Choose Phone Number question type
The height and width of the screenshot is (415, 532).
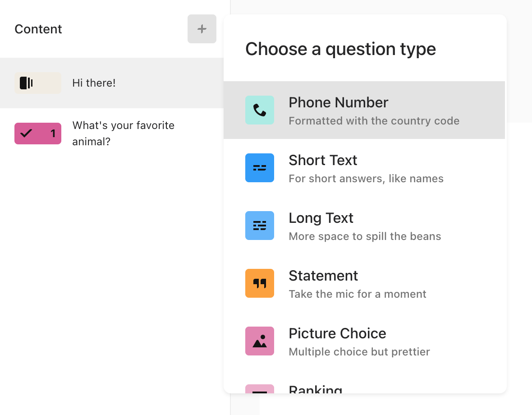tap(364, 110)
